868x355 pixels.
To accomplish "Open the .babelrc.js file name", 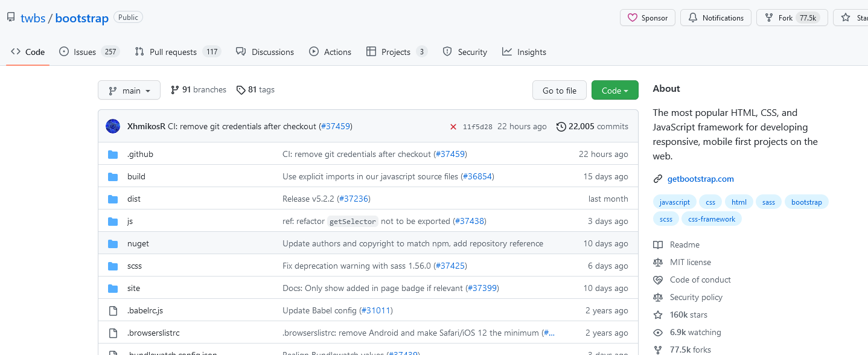I will click(145, 310).
